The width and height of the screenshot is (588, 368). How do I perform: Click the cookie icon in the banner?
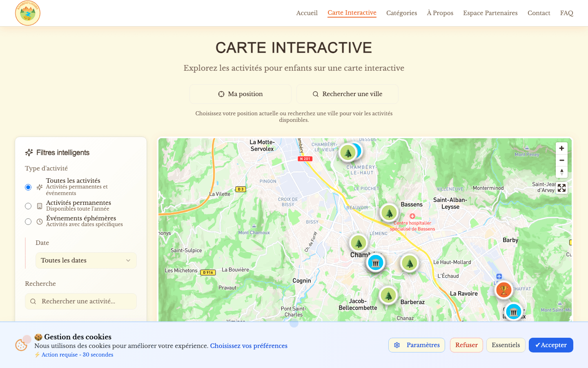pos(22,345)
